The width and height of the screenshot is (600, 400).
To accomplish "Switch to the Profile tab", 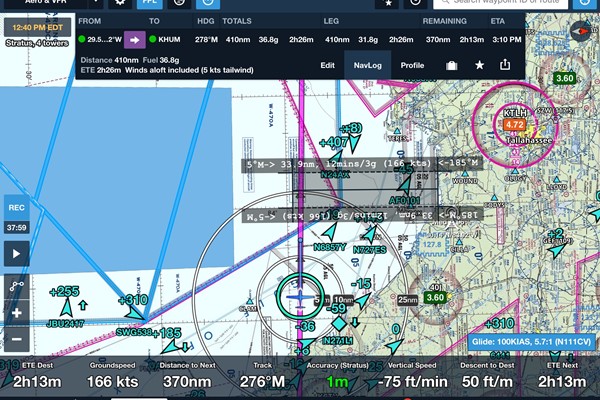I will point(412,65).
